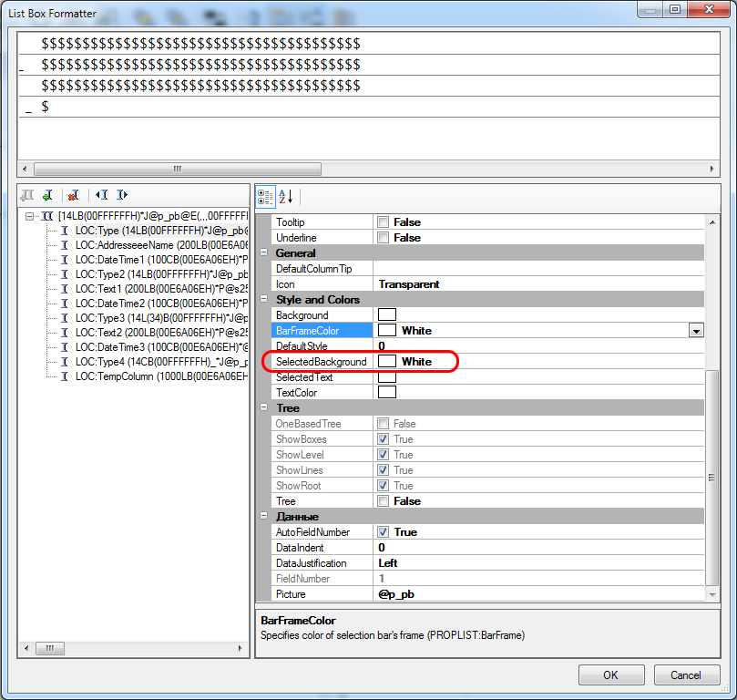
Task: Click the move column left icon
Action: pyautogui.click(x=102, y=195)
